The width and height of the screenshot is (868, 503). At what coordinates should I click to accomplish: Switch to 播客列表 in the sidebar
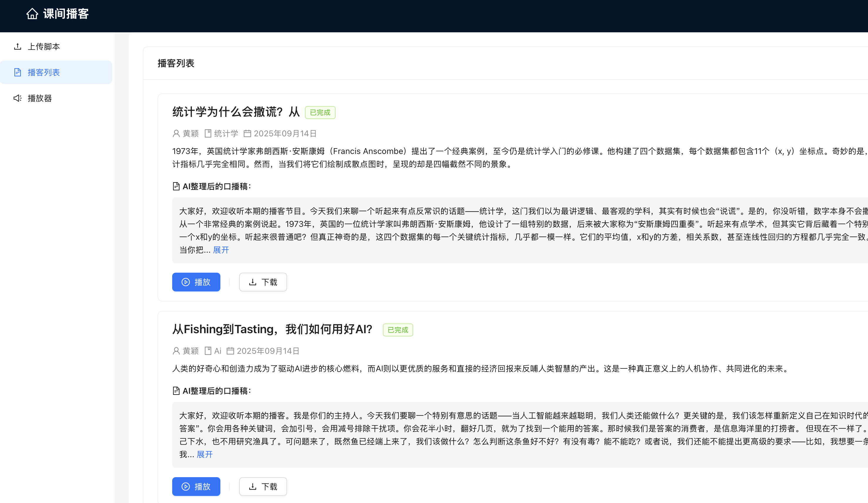(x=44, y=72)
